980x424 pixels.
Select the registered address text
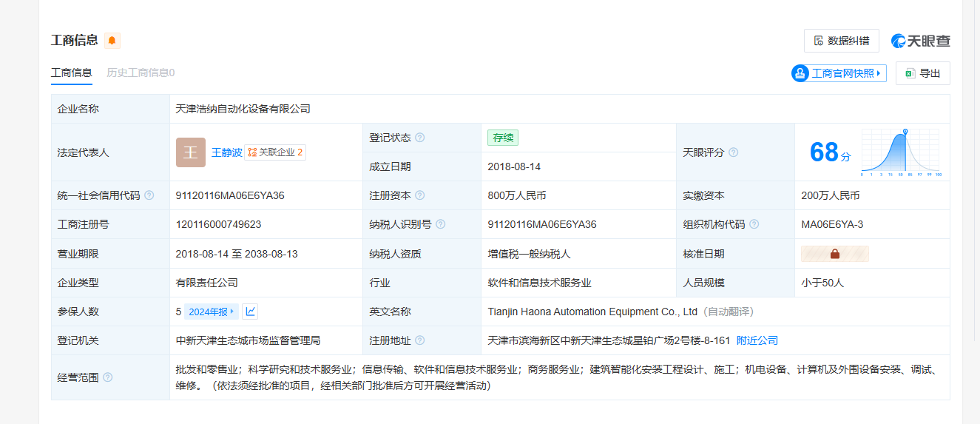(609, 340)
